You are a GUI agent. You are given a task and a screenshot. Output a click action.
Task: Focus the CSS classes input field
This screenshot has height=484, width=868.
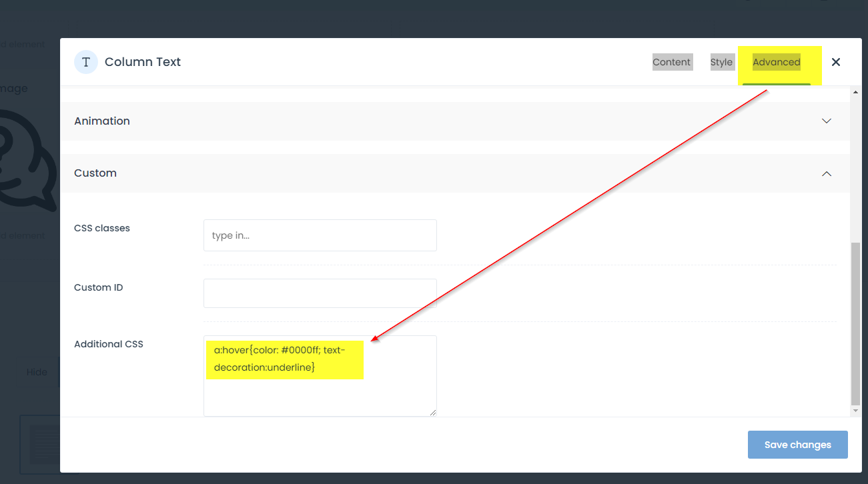pos(320,235)
